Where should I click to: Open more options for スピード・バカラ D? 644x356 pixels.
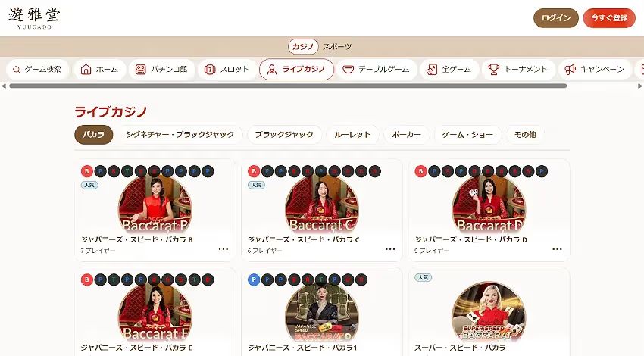point(557,249)
